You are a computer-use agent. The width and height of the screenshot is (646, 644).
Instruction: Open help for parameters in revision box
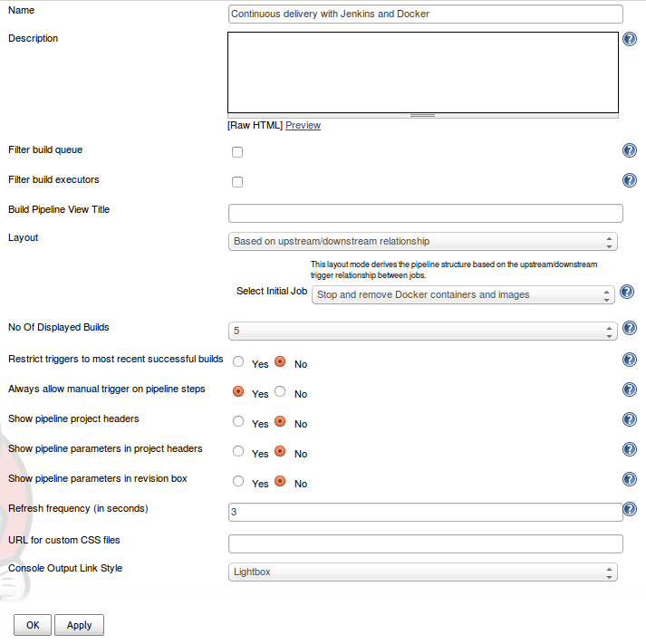click(630, 479)
